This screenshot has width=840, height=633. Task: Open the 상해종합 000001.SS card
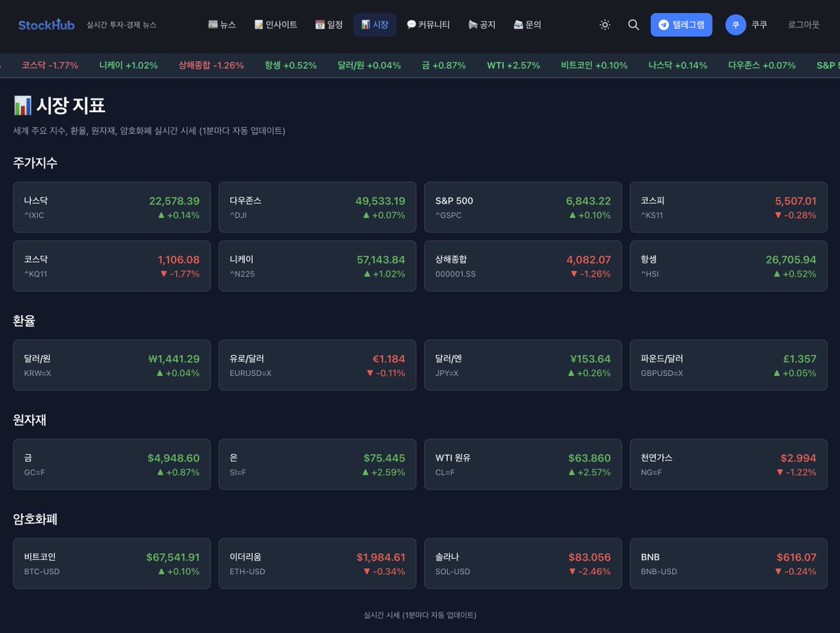pyautogui.click(x=523, y=266)
